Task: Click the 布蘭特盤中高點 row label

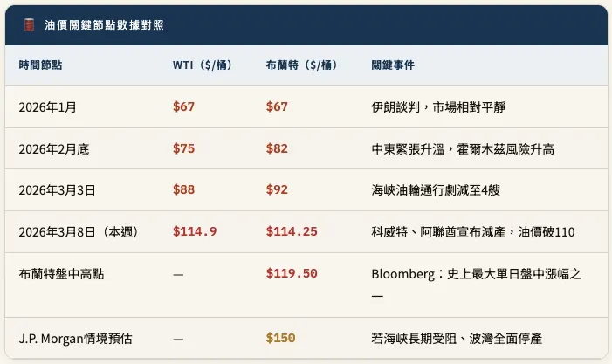Action: pos(59,274)
